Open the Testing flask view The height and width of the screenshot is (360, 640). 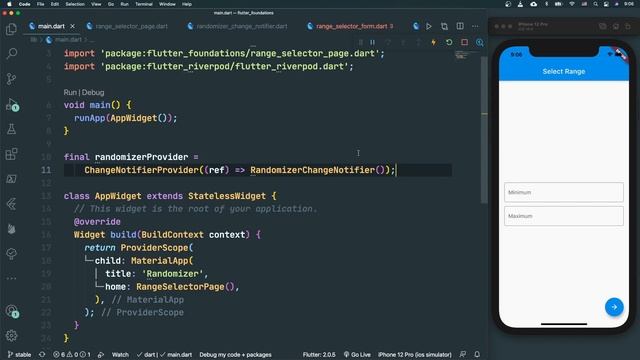point(11,129)
